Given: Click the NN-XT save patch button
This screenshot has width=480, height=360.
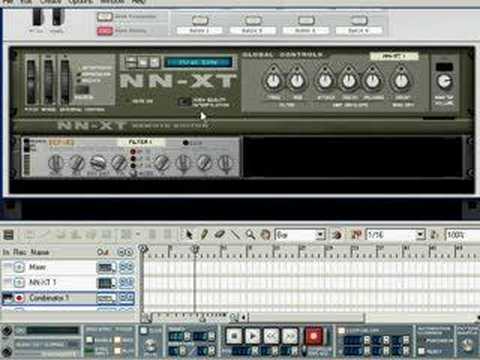Looking at the screenshot, I should click(154, 62).
